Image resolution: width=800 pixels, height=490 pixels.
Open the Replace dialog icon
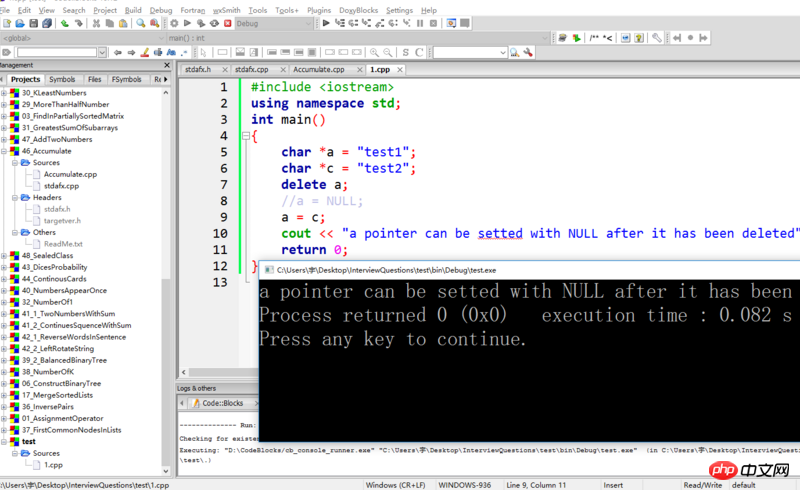coord(154,23)
